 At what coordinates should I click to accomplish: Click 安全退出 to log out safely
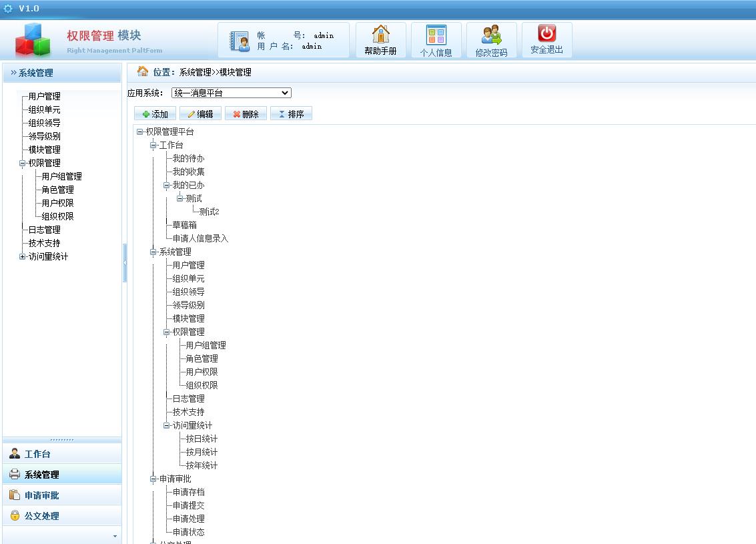click(546, 39)
